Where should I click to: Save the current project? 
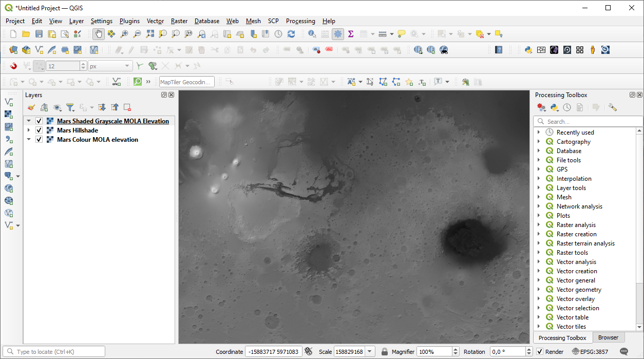(x=39, y=34)
